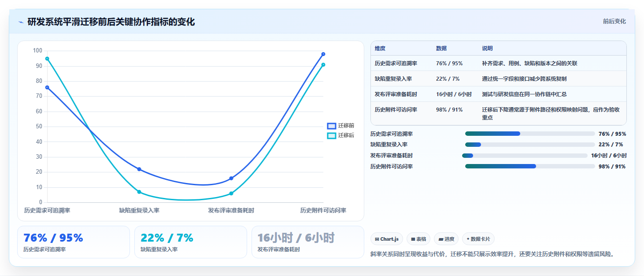Select the 表格 tag chip
The height and width of the screenshot is (276, 644).
pyautogui.click(x=418, y=239)
